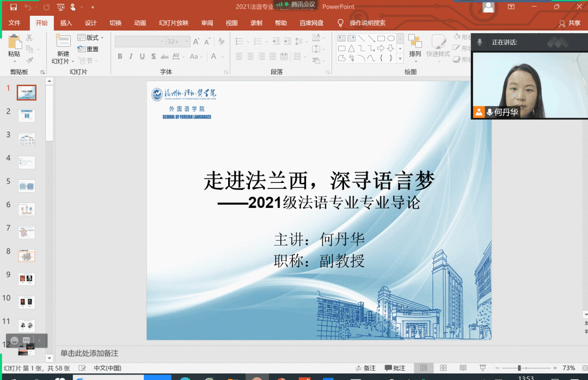The image size is (588, 380).
Task: Open the Slide Show (幻灯片放映) tab
Action: (x=173, y=23)
